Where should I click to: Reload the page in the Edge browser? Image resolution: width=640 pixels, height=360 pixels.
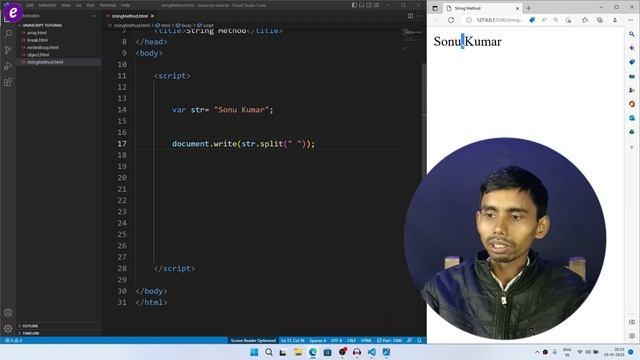451,20
